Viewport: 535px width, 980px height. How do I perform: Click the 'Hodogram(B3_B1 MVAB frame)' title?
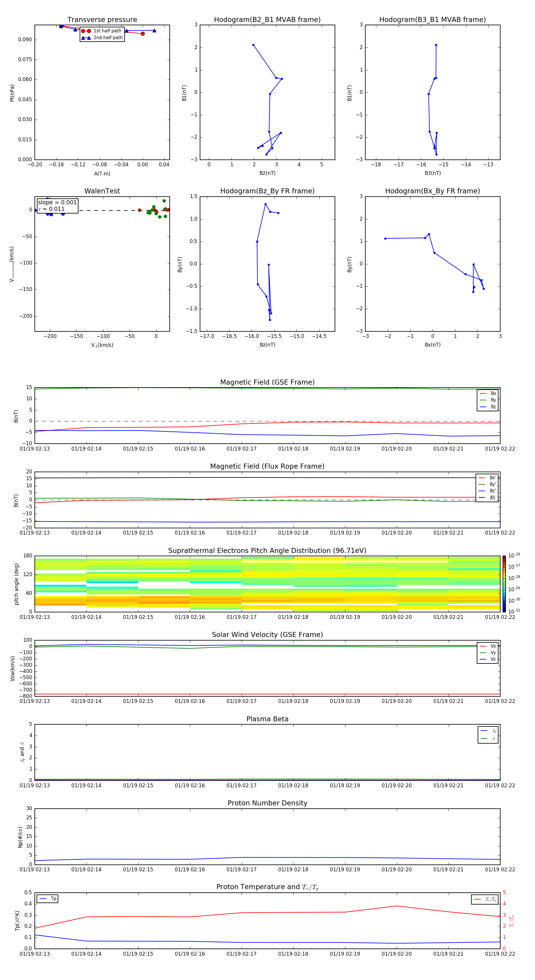pos(432,20)
